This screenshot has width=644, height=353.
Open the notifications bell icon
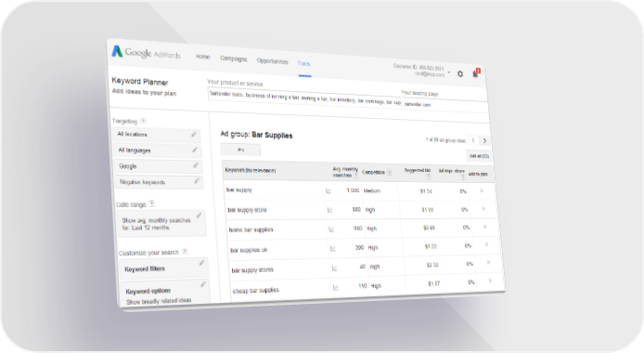pos(475,73)
